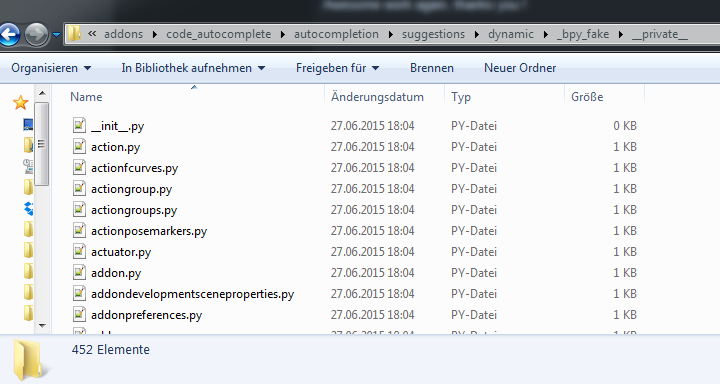Click the 1 KB size of addon.py
Image resolution: width=720 pixels, height=384 pixels.
click(x=625, y=273)
